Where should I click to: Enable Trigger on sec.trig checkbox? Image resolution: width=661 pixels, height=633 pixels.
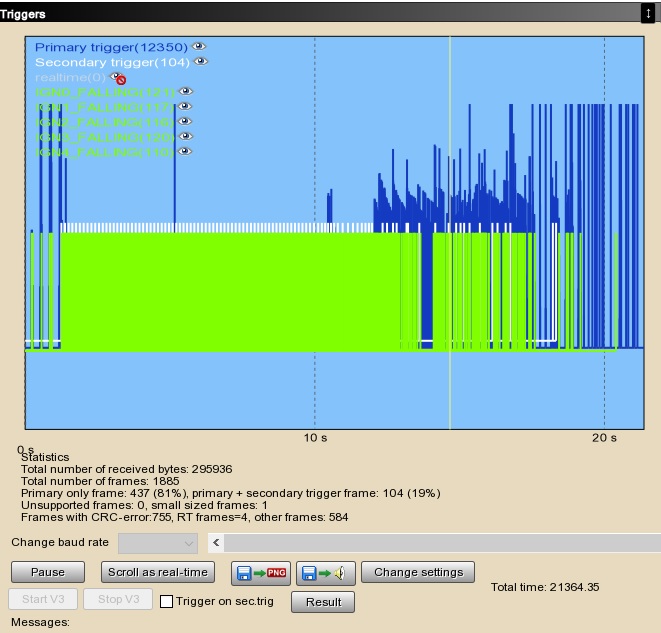point(167,602)
